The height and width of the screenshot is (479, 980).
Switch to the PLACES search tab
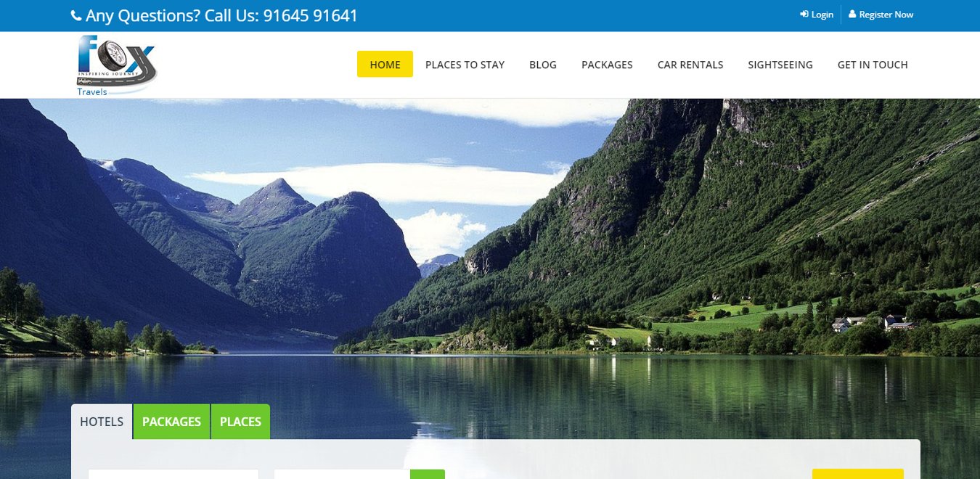240,422
